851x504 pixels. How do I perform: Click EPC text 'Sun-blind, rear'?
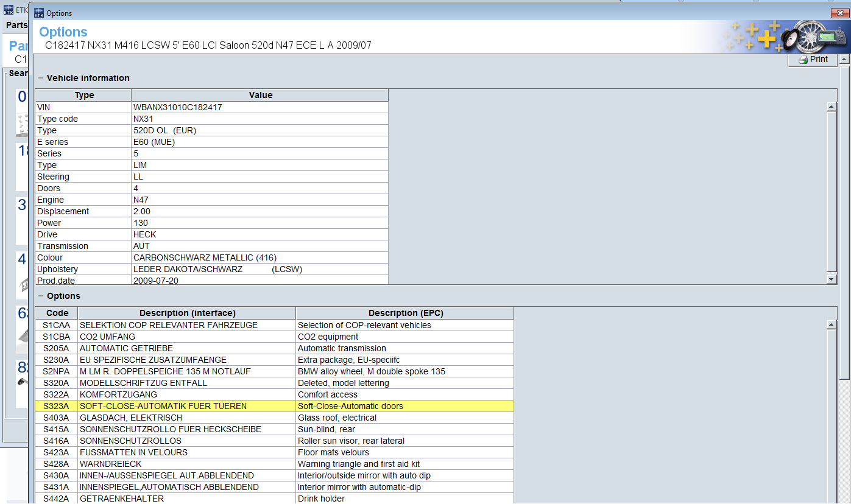[327, 429]
